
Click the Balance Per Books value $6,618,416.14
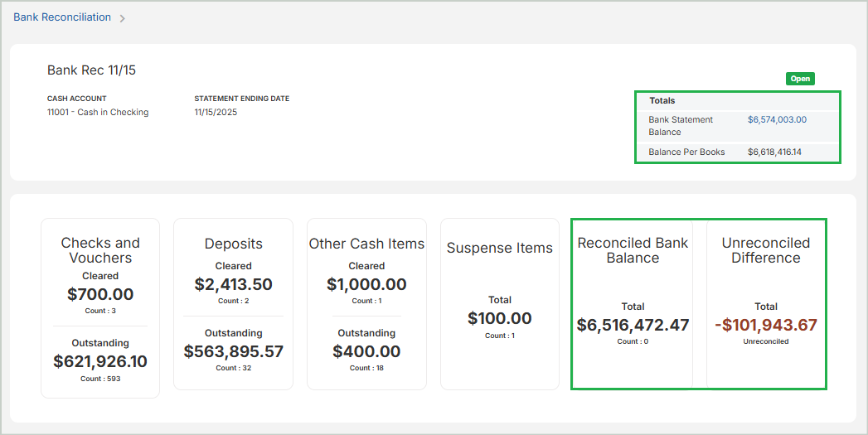point(774,152)
